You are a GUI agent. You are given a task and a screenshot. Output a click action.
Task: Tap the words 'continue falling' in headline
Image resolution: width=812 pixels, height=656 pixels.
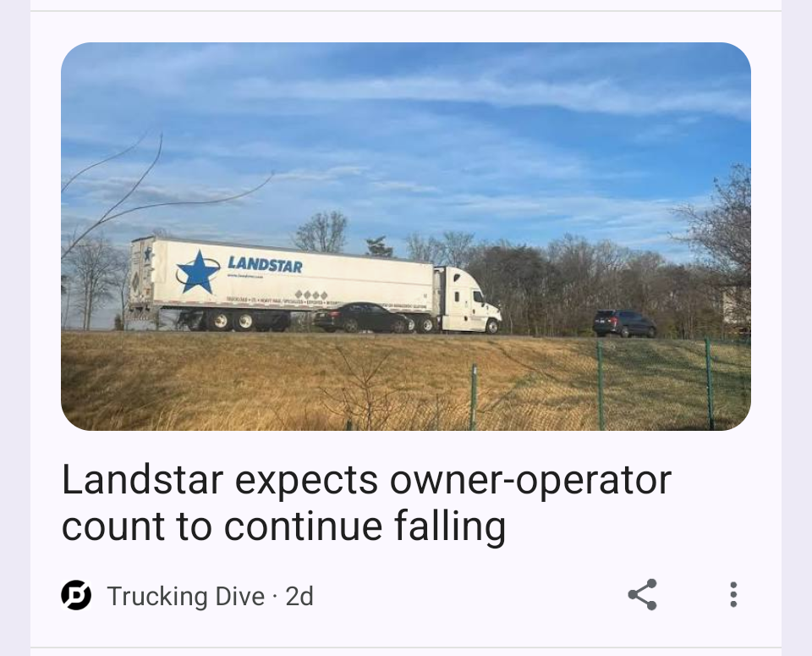coord(365,526)
